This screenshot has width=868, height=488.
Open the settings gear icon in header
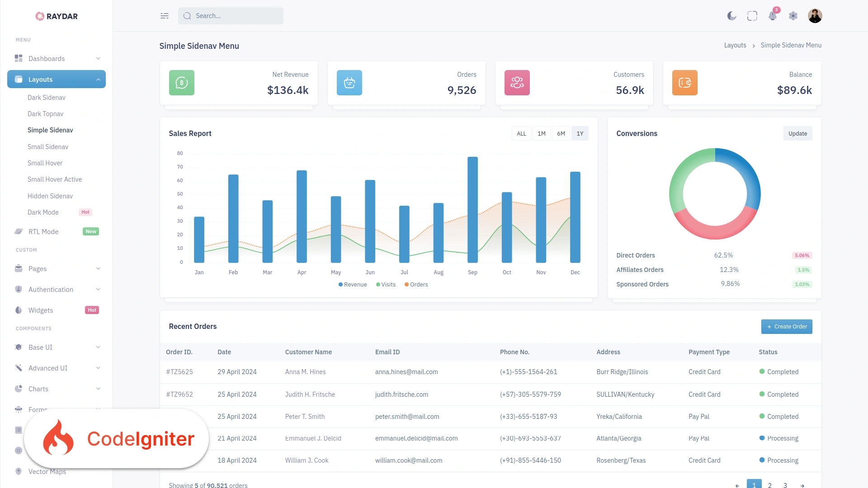click(x=793, y=16)
